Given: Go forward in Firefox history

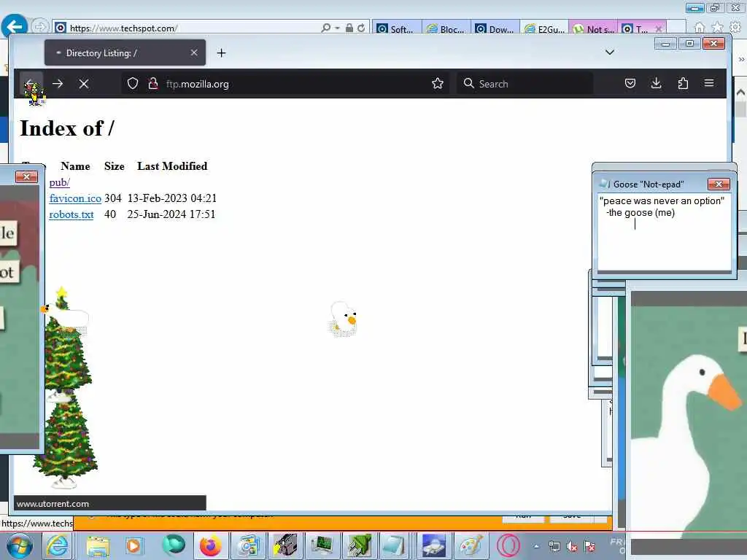Looking at the screenshot, I should click(x=58, y=84).
